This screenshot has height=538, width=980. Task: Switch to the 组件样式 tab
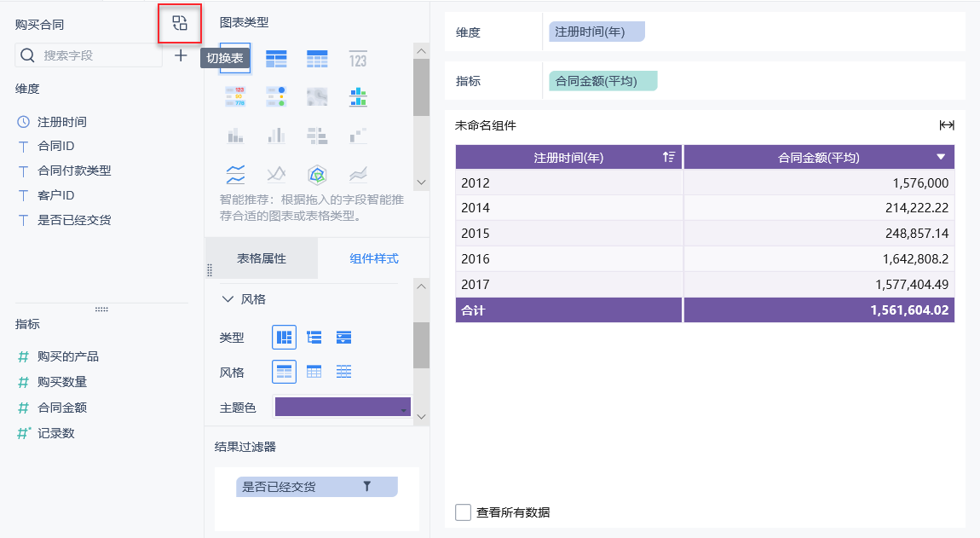click(x=374, y=258)
